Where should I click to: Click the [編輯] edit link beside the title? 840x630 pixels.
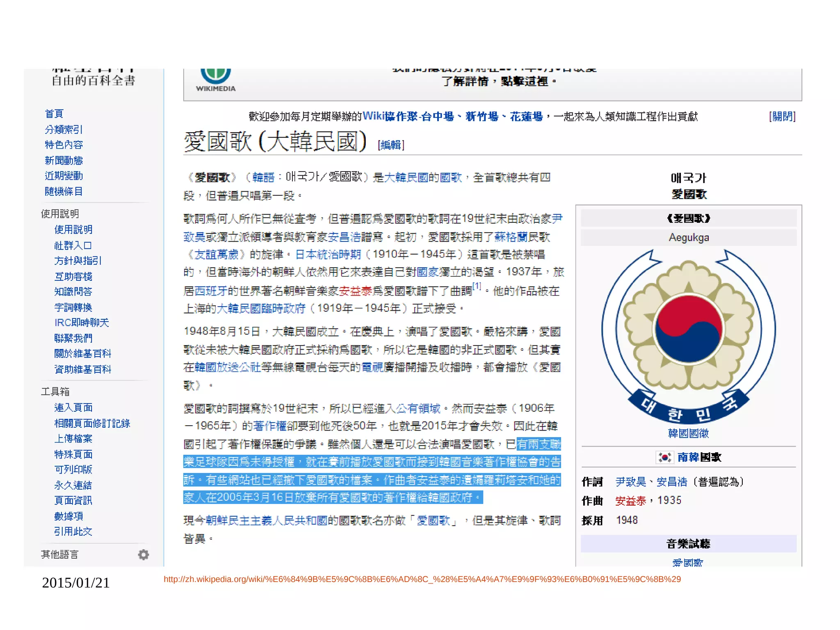coord(391,145)
